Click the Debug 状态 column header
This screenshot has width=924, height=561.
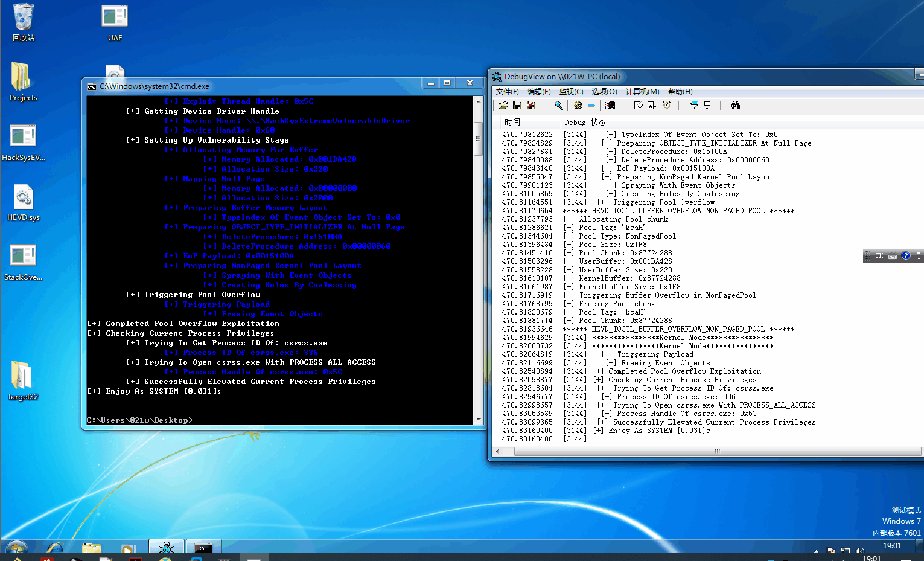pyautogui.click(x=584, y=122)
